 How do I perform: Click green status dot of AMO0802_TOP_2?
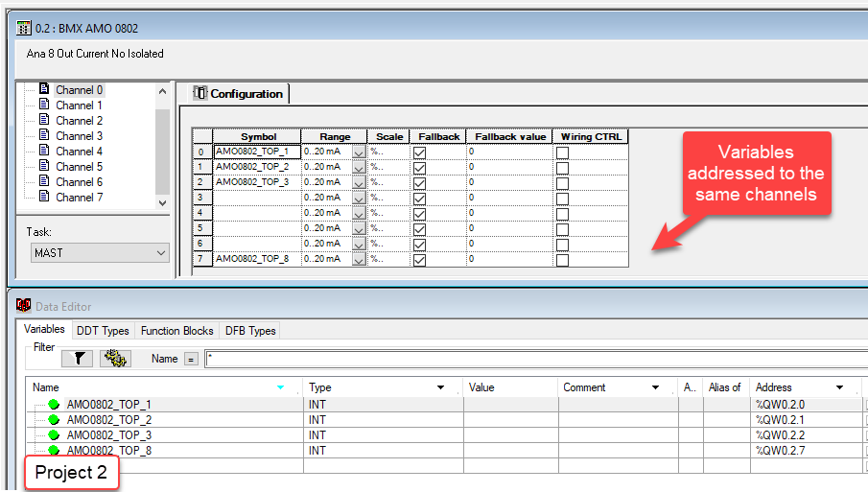point(54,420)
